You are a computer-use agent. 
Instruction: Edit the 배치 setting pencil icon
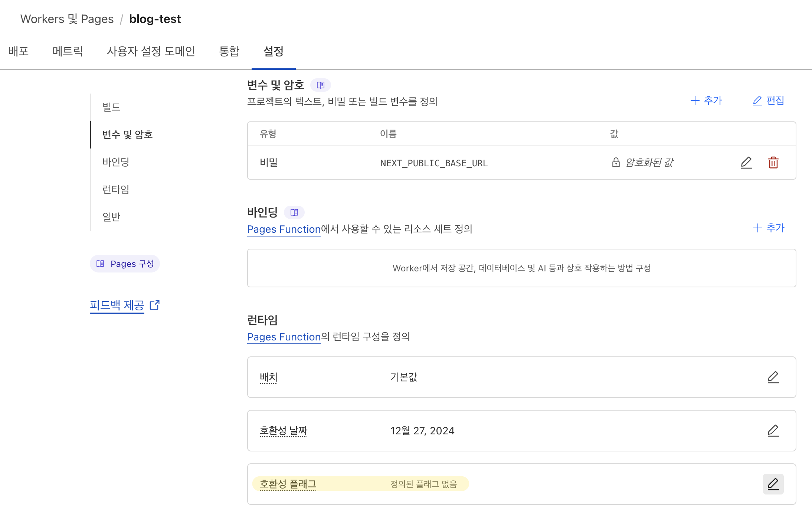[x=773, y=377]
